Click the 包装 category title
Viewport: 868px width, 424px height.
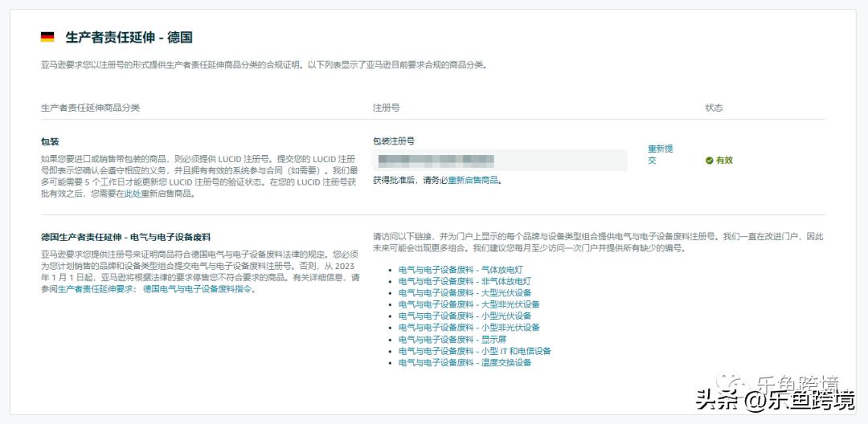(x=50, y=142)
